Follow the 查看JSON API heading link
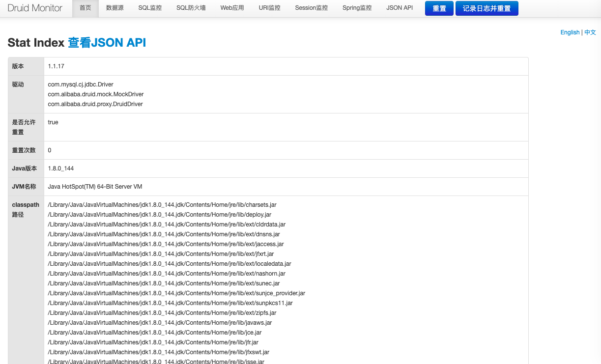Image resolution: width=601 pixels, height=364 pixels. point(107,43)
